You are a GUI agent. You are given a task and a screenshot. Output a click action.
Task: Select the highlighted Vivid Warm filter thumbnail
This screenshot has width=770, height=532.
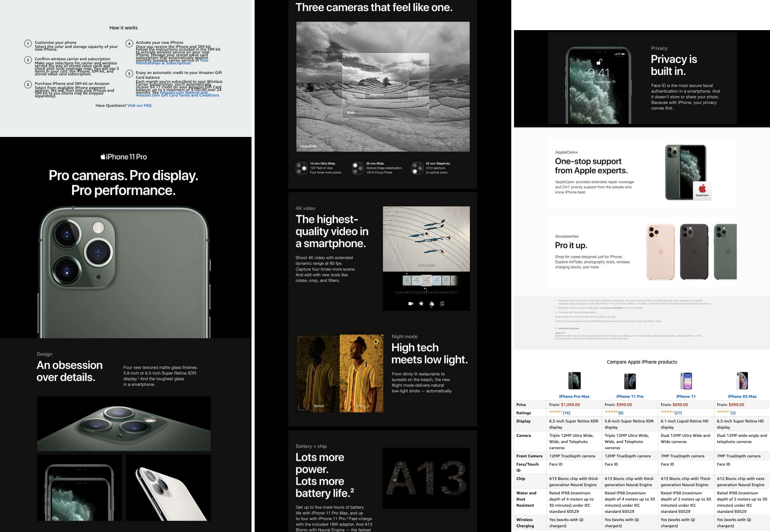click(x=426, y=280)
